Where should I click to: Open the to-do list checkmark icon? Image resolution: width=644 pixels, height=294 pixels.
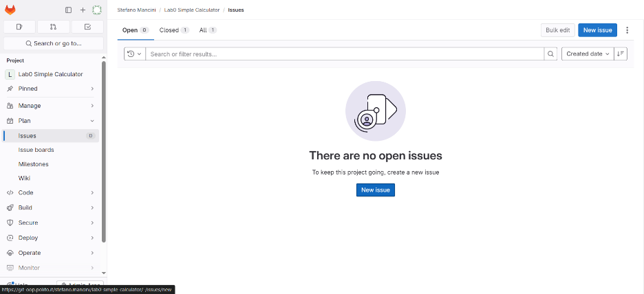[x=87, y=27]
